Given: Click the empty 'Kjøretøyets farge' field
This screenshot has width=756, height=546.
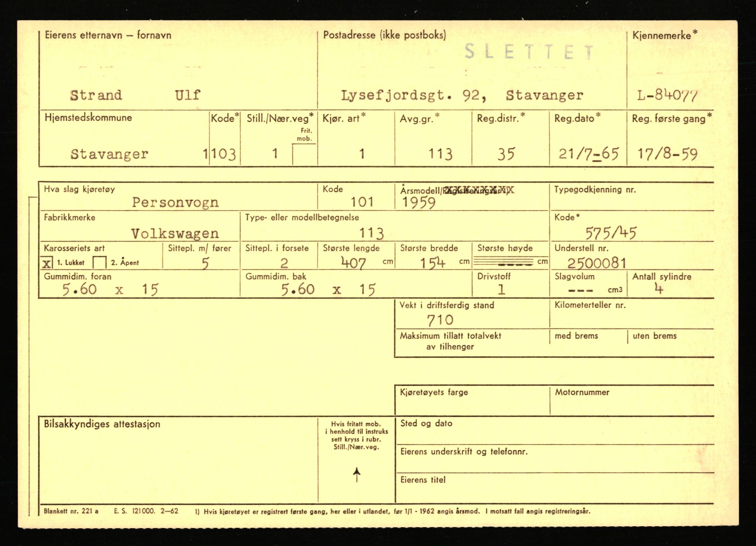Looking at the screenshot, I should 472,400.
